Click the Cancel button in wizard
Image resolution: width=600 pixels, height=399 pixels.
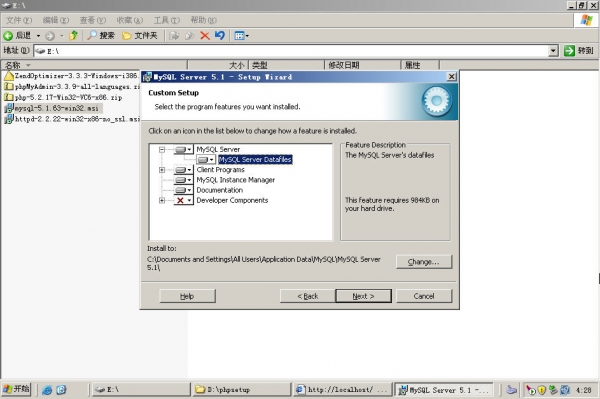pyautogui.click(x=424, y=296)
